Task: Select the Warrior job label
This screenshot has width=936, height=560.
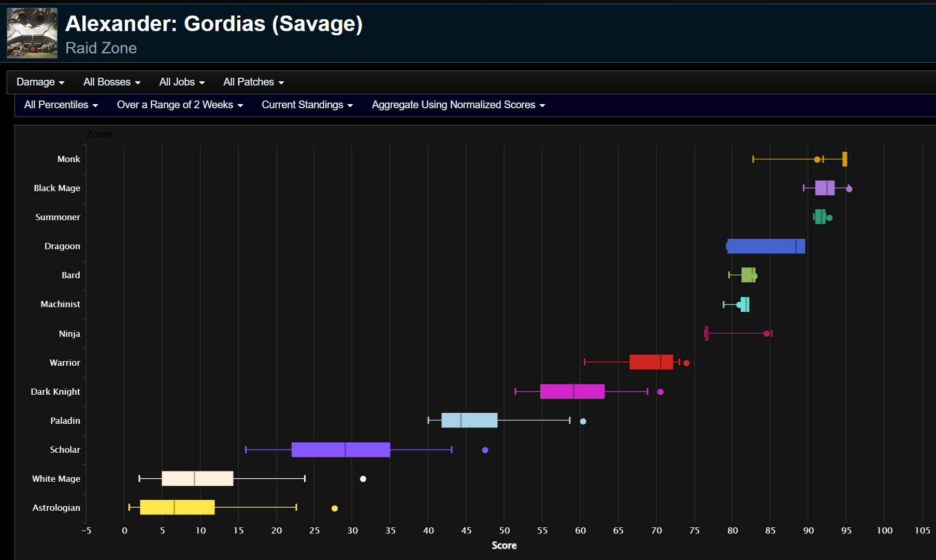Action: (x=65, y=363)
